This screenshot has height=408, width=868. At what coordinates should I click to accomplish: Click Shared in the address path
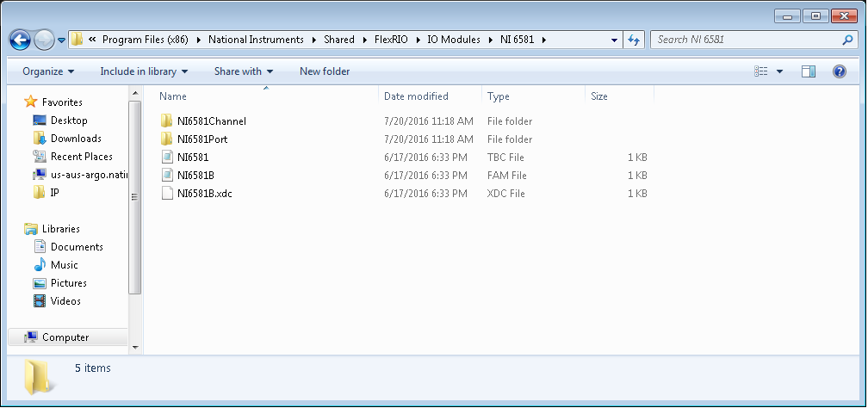pyautogui.click(x=338, y=40)
